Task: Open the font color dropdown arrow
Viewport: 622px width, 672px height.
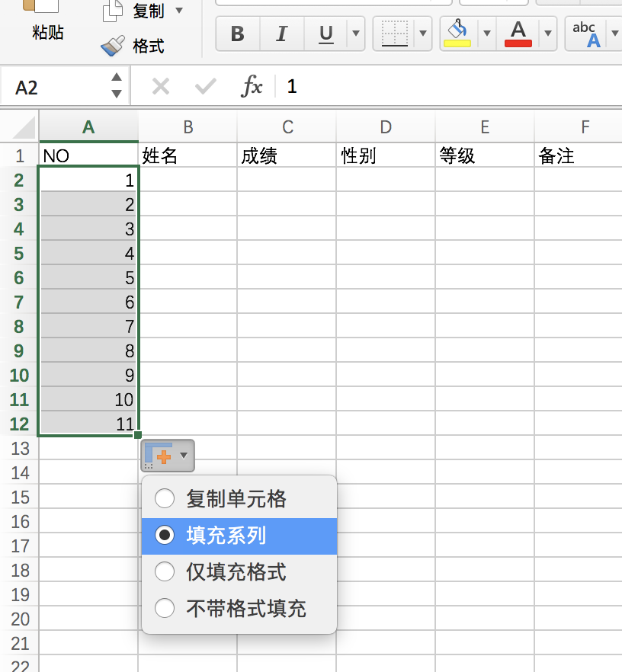Action: coord(548,34)
